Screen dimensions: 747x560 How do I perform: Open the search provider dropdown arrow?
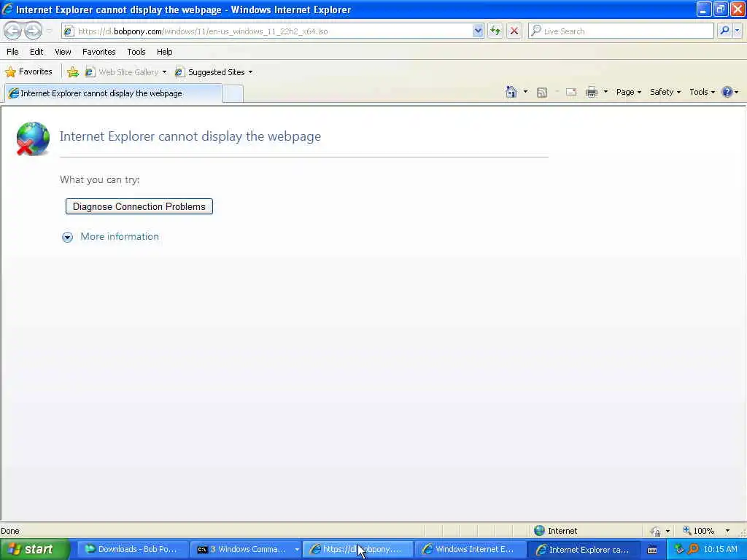[x=738, y=31]
